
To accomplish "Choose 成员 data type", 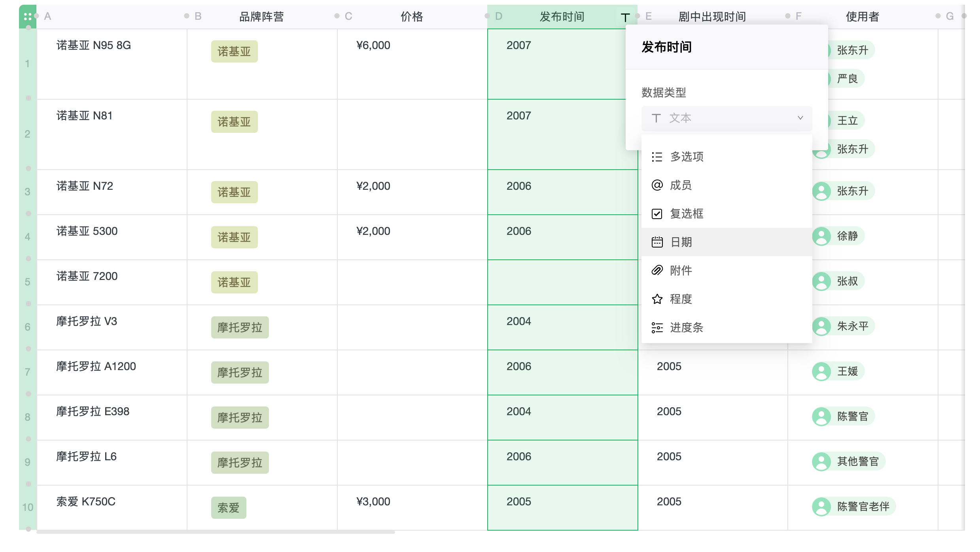I will (726, 185).
